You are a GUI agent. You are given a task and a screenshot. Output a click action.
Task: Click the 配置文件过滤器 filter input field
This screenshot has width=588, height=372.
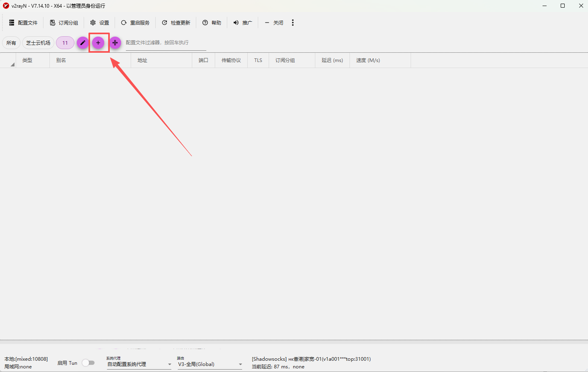(166, 43)
